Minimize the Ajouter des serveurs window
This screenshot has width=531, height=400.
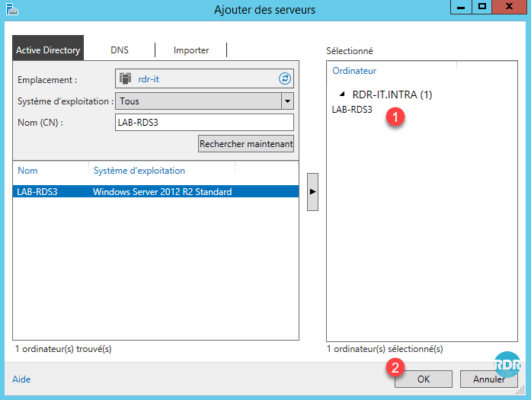pyautogui.click(x=461, y=7)
